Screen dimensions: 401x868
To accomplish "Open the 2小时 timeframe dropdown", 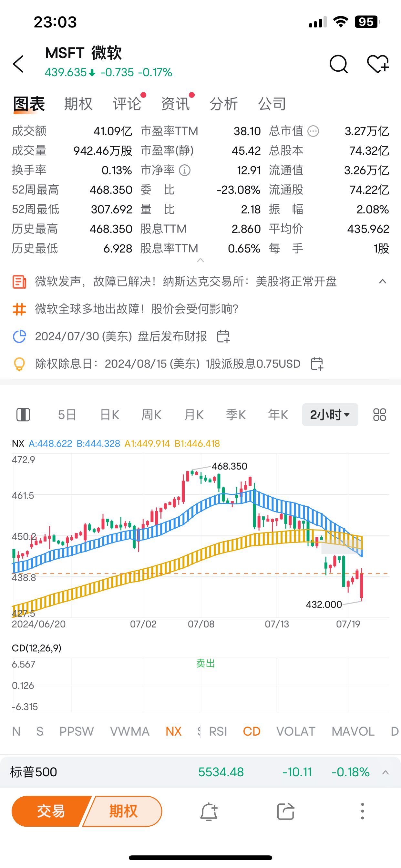I will pyautogui.click(x=330, y=415).
